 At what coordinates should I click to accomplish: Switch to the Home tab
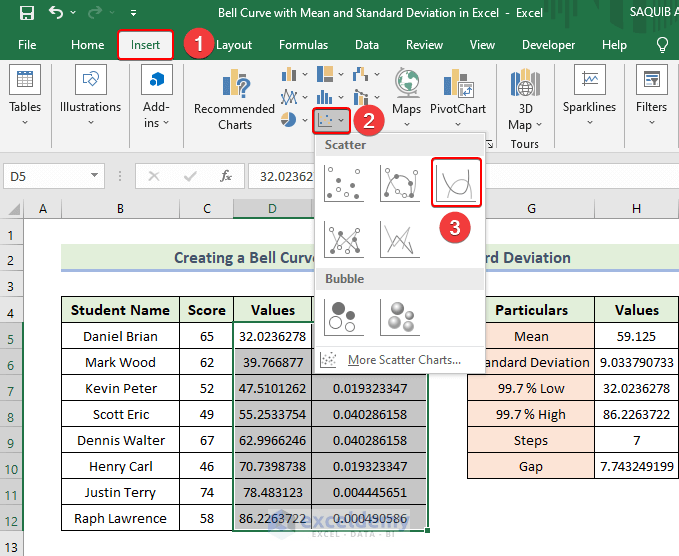point(87,45)
